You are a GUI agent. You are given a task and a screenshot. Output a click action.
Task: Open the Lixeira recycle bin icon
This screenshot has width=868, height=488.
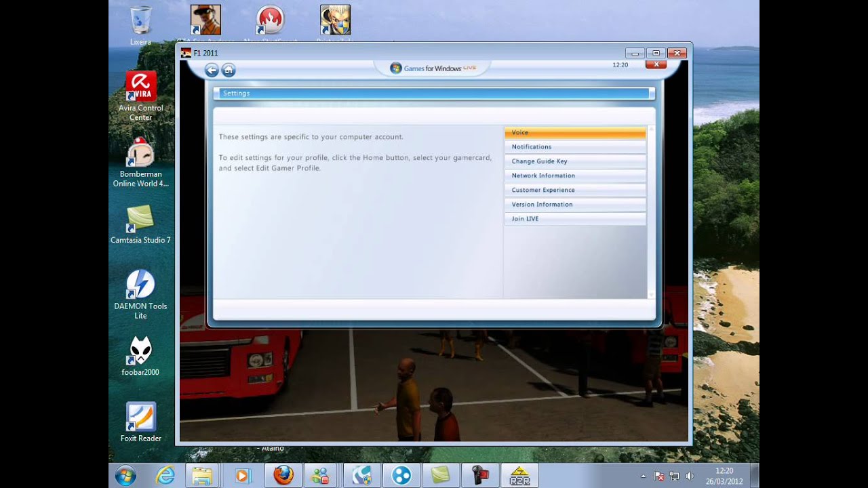141,26
